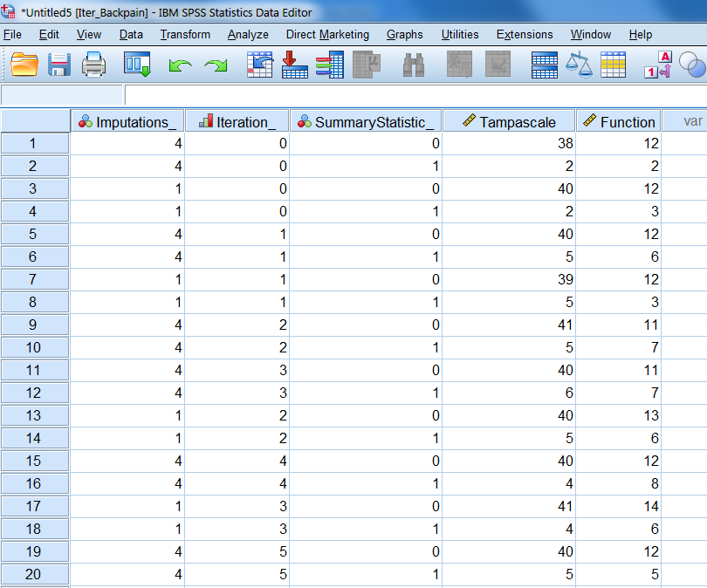
Task: Click the green Redo arrow
Action: coord(216,65)
